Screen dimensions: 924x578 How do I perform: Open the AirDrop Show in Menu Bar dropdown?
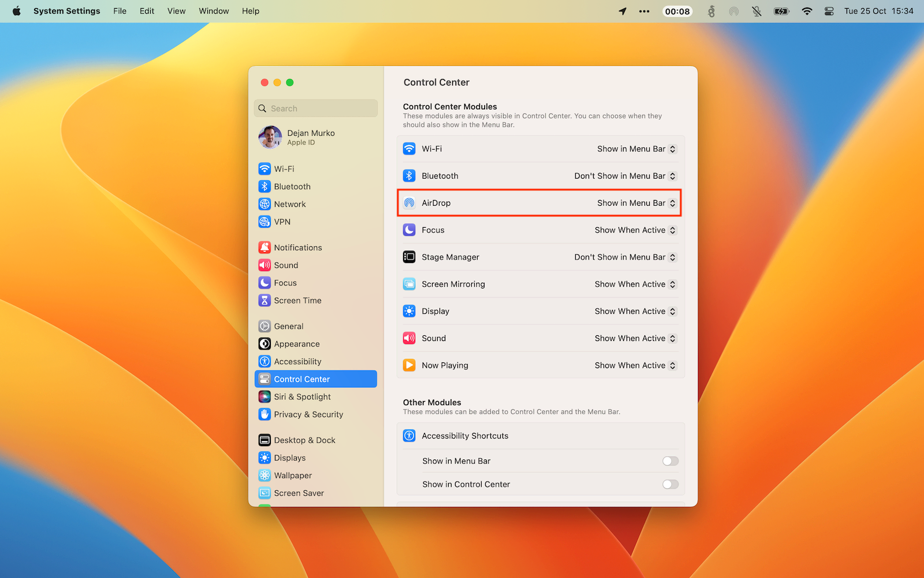pos(636,203)
